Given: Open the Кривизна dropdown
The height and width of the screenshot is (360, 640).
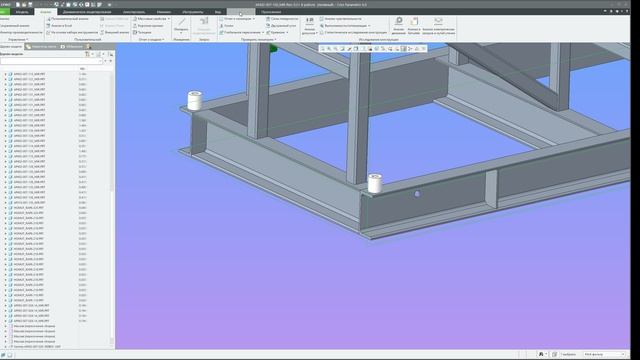Looking at the screenshot, I should click(x=277, y=32).
